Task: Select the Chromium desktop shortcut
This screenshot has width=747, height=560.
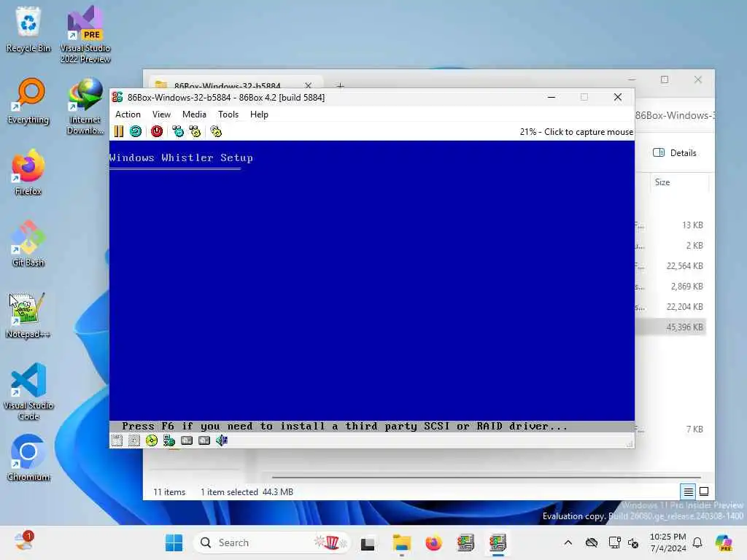Action: pos(28,458)
